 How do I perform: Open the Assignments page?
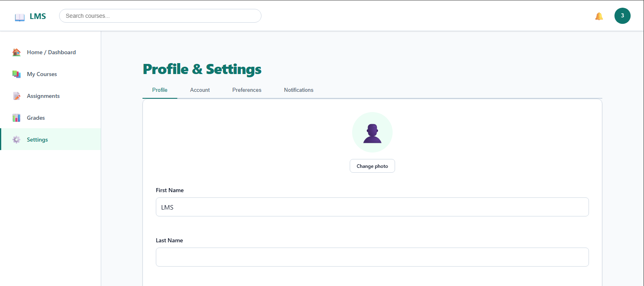coord(51,96)
